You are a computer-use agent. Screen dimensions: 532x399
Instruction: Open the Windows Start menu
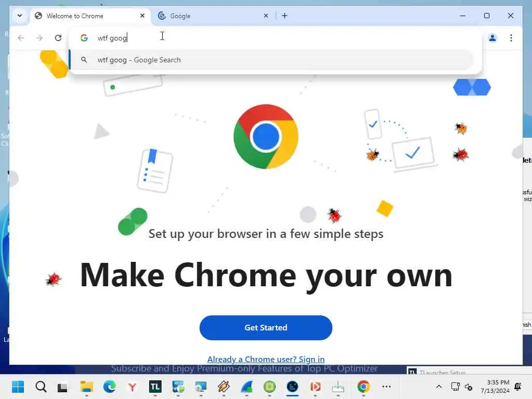[x=18, y=387]
